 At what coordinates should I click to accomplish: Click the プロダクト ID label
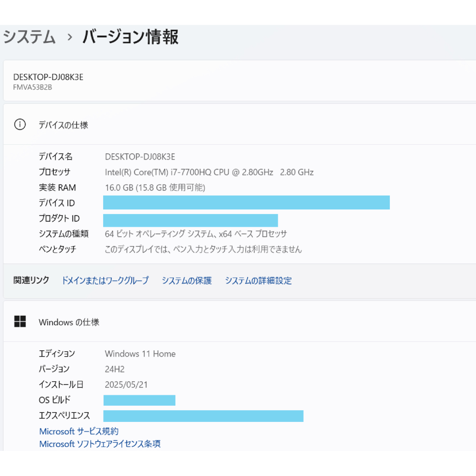click(59, 218)
